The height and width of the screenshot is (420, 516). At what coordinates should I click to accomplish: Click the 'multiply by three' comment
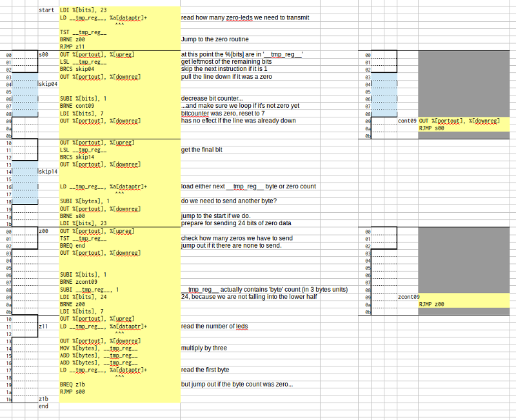pyautogui.click(x=204, y=348)
